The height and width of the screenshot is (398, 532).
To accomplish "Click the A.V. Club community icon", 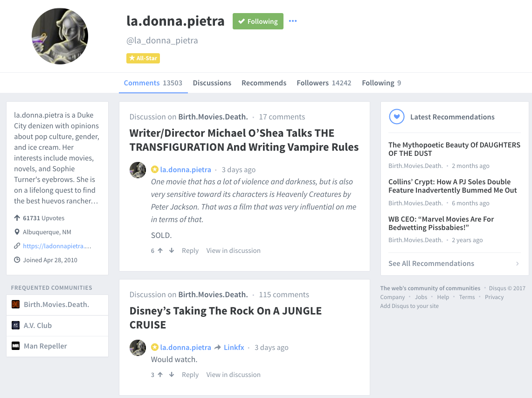I will tap(15, 325).
